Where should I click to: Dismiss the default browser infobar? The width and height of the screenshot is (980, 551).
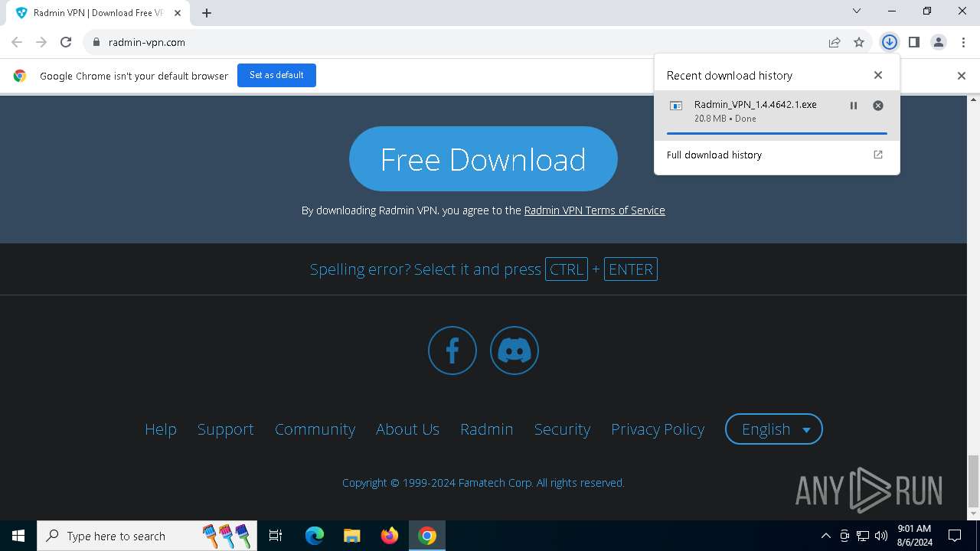tap(962, 76)
